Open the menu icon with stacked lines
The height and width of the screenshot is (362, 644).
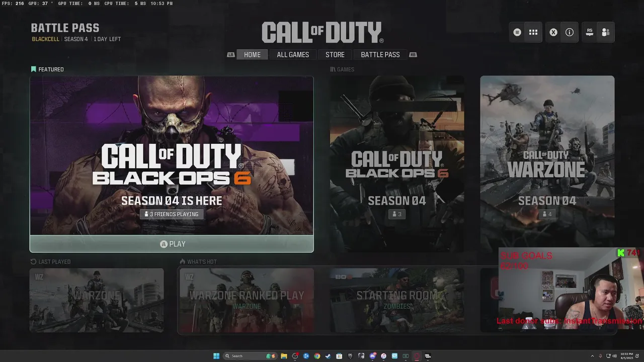coord(517,32)
